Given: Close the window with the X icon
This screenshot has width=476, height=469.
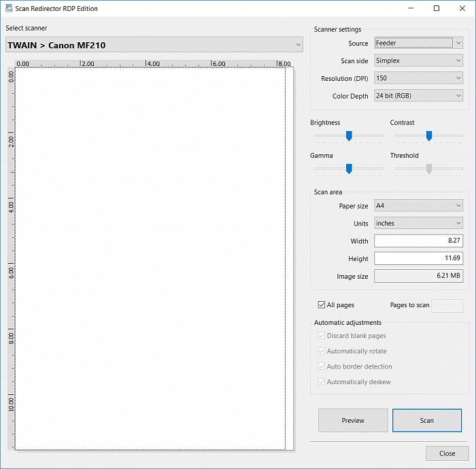Looking at the screenshot, I should pos(462,8).
